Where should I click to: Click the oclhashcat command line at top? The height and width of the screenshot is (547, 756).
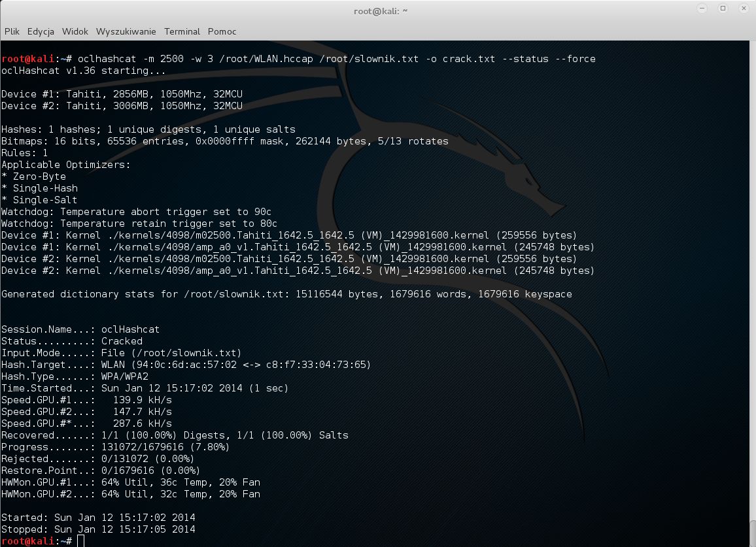[298, 59]
